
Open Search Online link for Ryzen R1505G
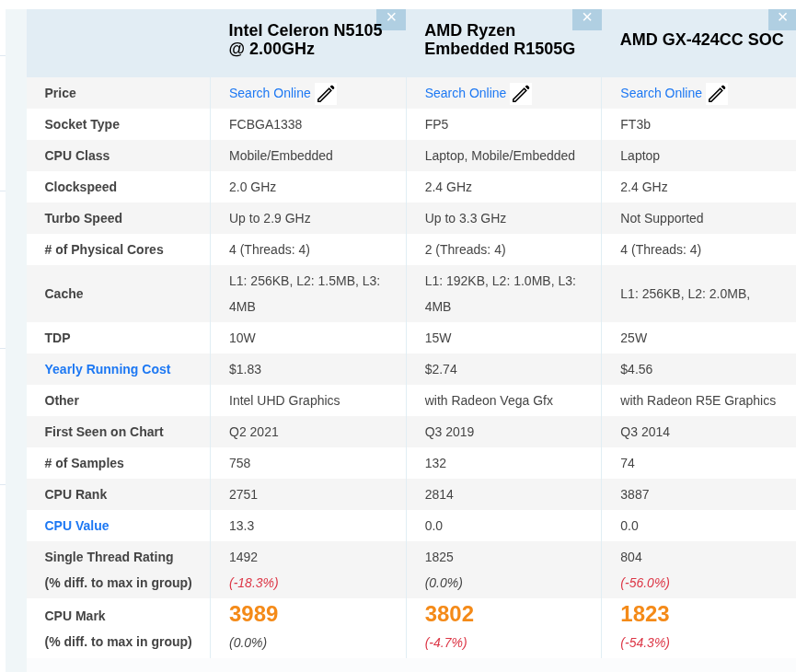click(x=466, y=93)
